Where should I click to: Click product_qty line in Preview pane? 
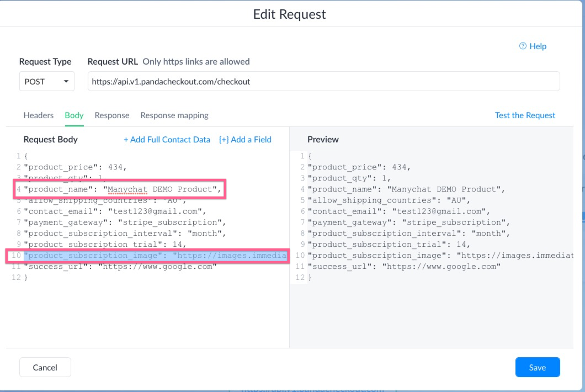click(349, 178)
